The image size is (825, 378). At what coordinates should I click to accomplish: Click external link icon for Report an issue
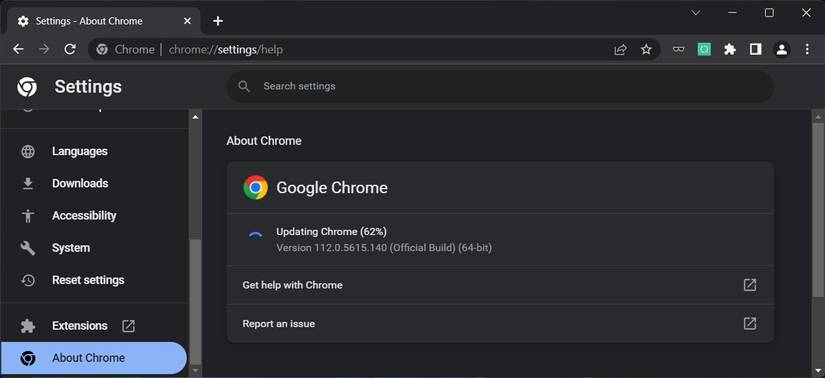[750, 324]
